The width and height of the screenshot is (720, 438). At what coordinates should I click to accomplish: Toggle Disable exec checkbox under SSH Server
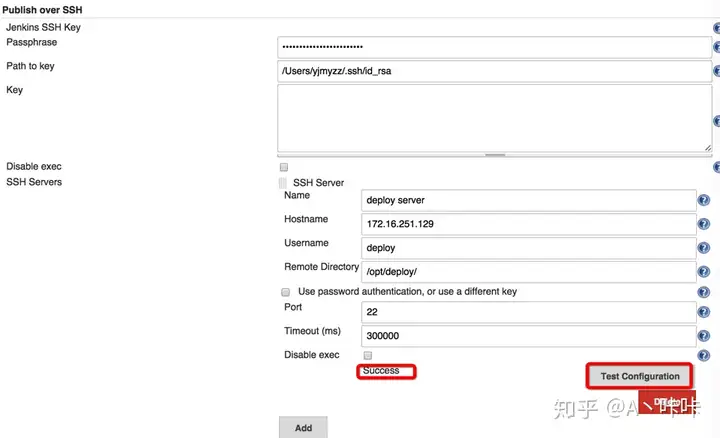368,355
